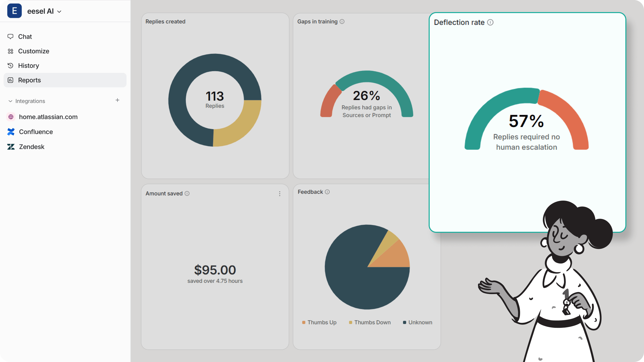The image size is (644, 362).
Task: Click the home.atlassian.com integration icon
Action: pyautogui.click(x=11, y=117)
